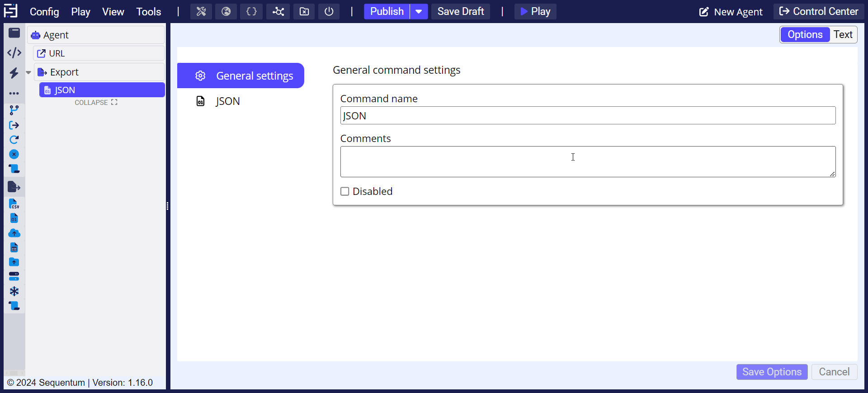Click the globe browser toolbar icon
This screenshot has width=868, height=393.
coord(226,12)
